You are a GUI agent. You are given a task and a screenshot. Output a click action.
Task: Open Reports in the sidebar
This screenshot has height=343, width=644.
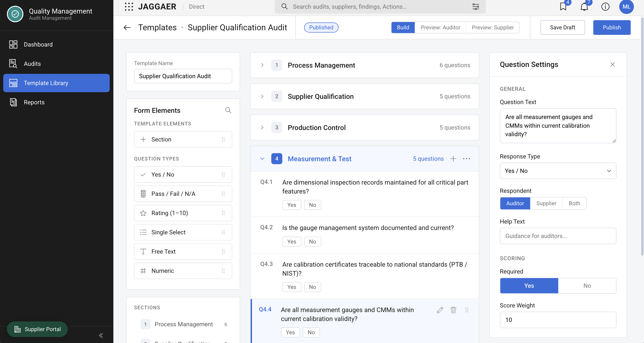point(56,102)
